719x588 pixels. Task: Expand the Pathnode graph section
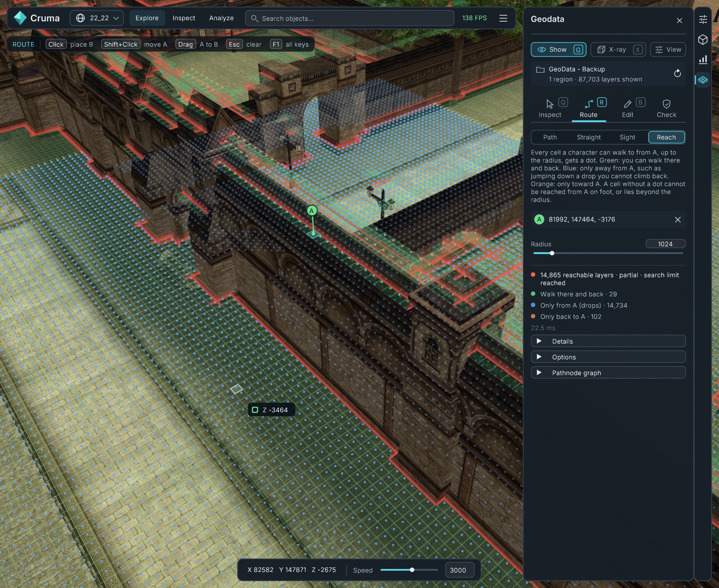pos(608,373)
